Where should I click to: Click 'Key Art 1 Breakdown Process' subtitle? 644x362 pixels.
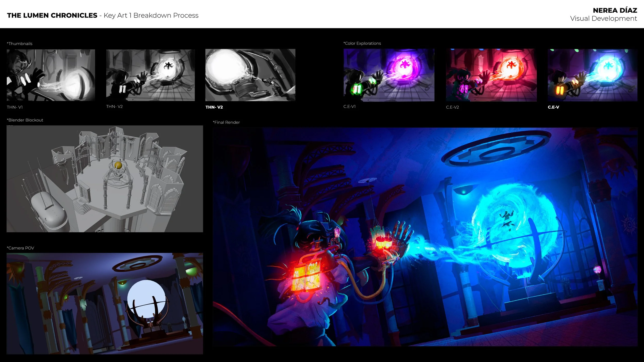pyautogui.click(x=151, y=15)
